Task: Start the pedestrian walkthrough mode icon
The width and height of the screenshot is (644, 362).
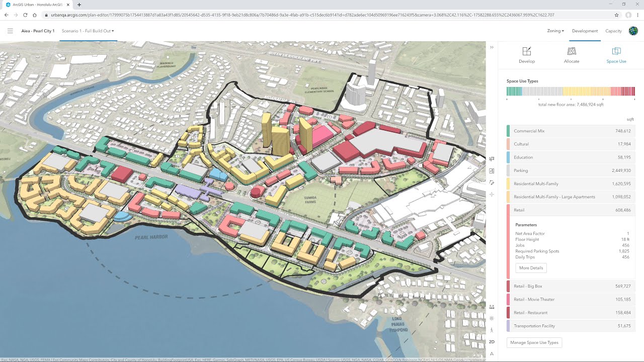Action: point(492,330)
